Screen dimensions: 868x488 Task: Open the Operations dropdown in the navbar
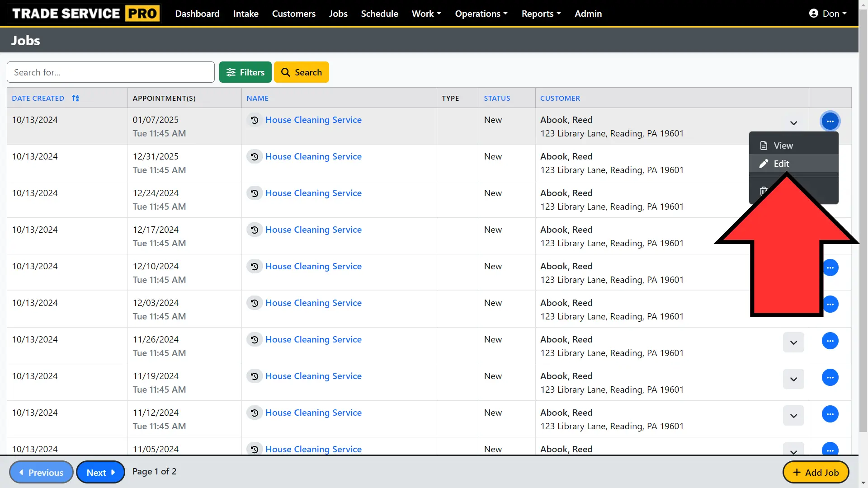481,14
